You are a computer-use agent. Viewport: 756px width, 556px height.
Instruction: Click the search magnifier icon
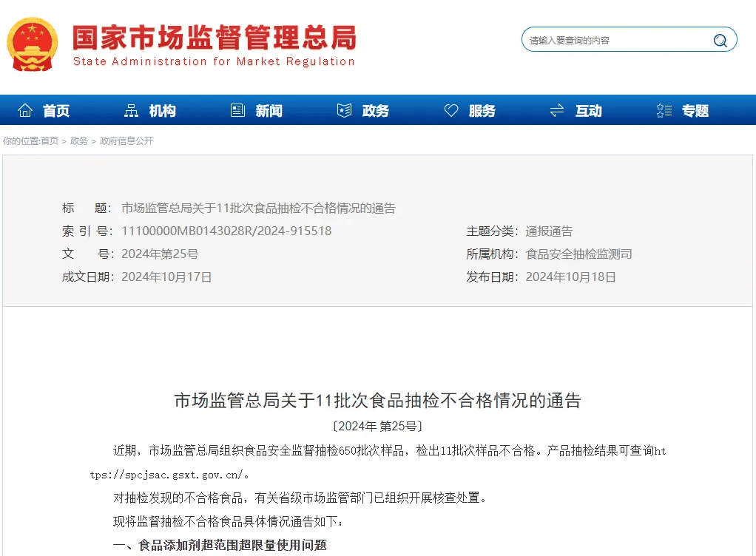click(720, 41)
